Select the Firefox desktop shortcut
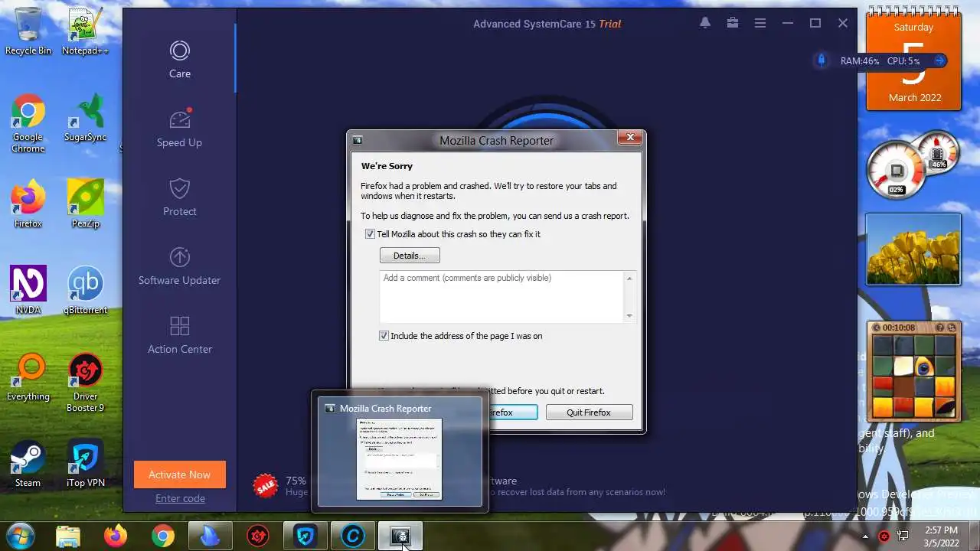This screenshot has width=980, height=551. click(28, 204)
